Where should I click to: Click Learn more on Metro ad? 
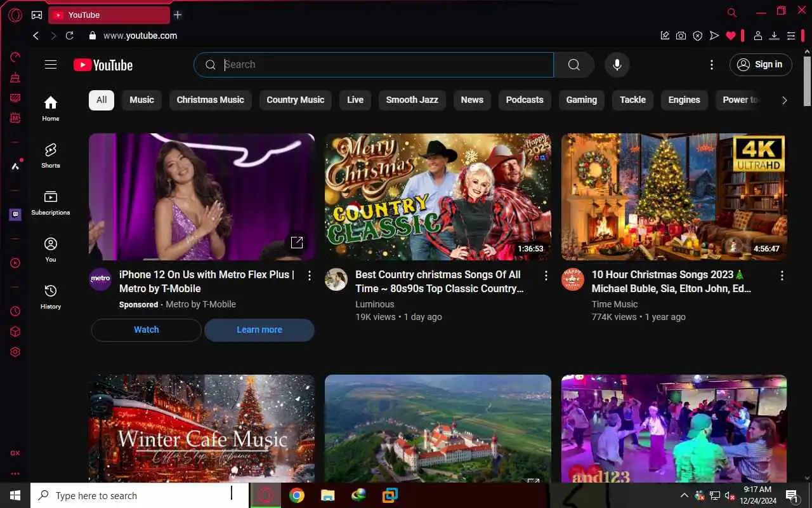259,330
